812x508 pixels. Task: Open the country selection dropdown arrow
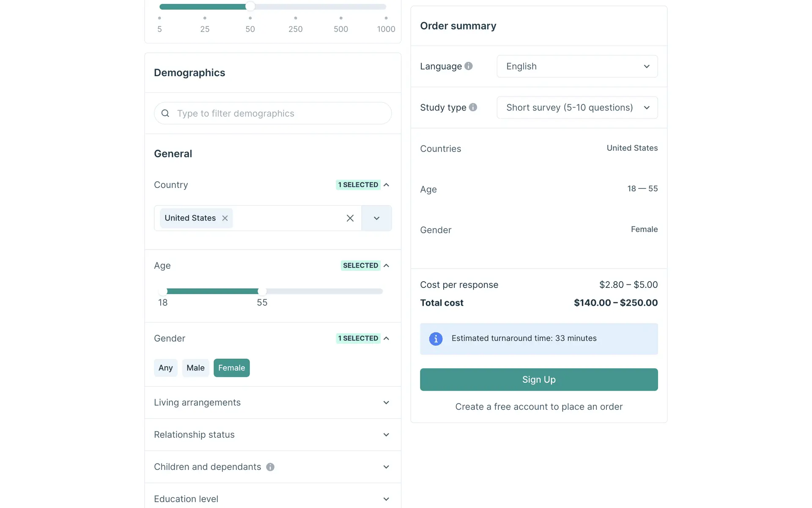(x=376, y=218)
